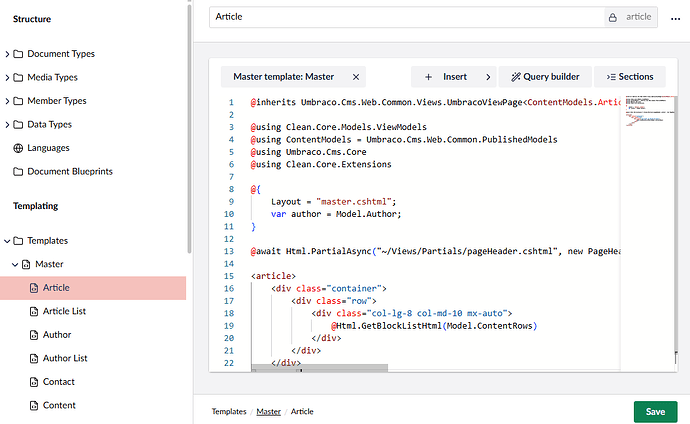Collapse the Master template node
Image resolution: width=690 pixels, height=424 pixels.
pyautogui.click(x=15, y=264)
